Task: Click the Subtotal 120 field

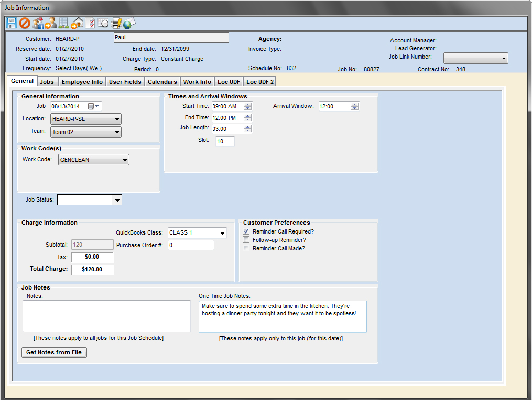Action: [92, 245]
